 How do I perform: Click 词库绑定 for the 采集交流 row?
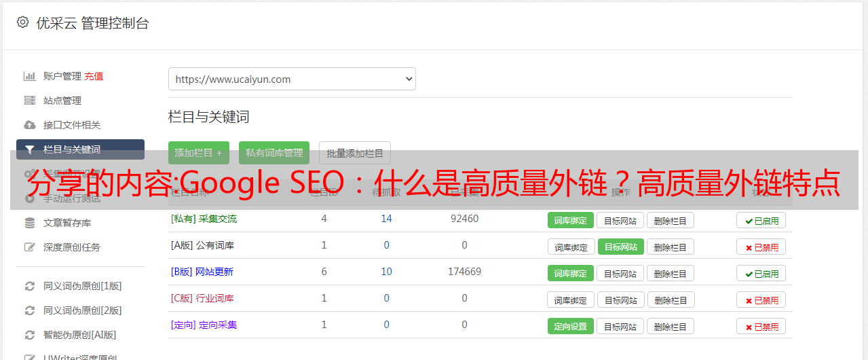pos(571,220)
